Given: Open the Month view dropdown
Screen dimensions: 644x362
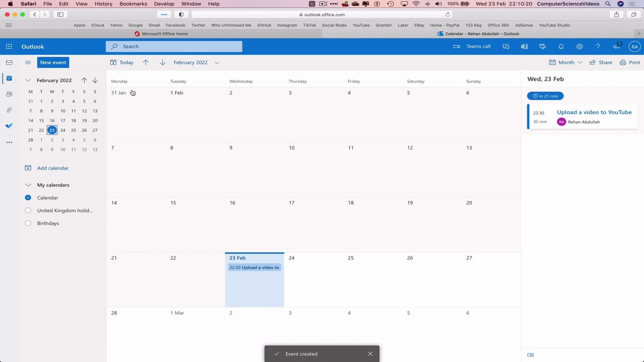Looking at the screenshot, I should 566,62.
